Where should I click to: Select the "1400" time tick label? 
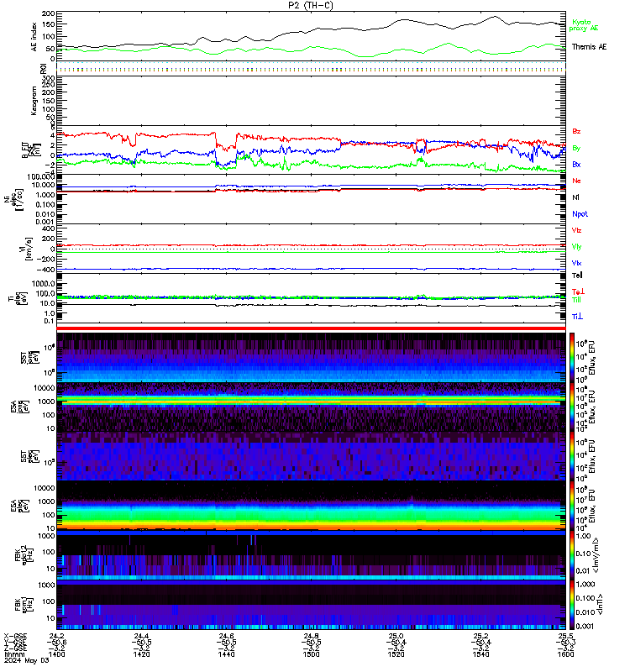[x=57, y=654]
